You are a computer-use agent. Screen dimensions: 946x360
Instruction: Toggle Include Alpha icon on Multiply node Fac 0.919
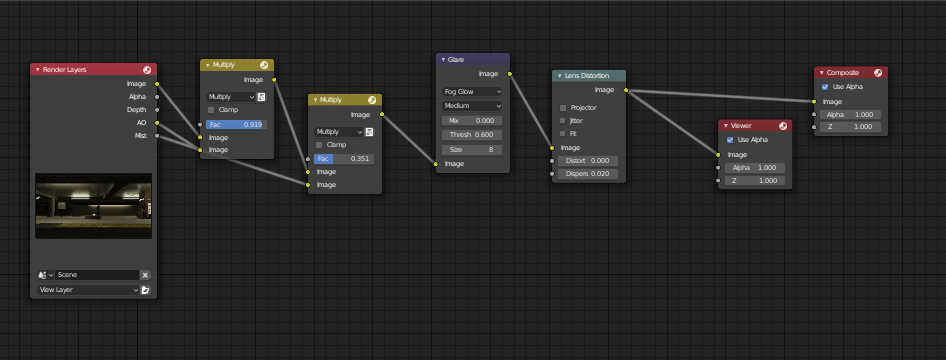[262, 97]
